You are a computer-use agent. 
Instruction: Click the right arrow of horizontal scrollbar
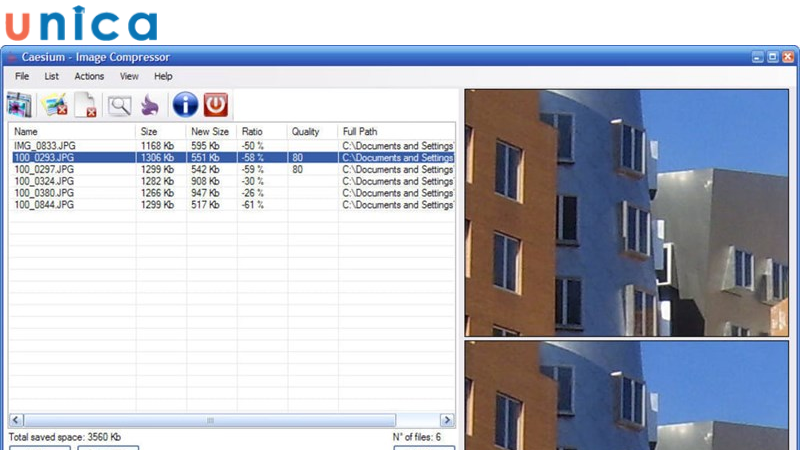(x=447, y=420)
